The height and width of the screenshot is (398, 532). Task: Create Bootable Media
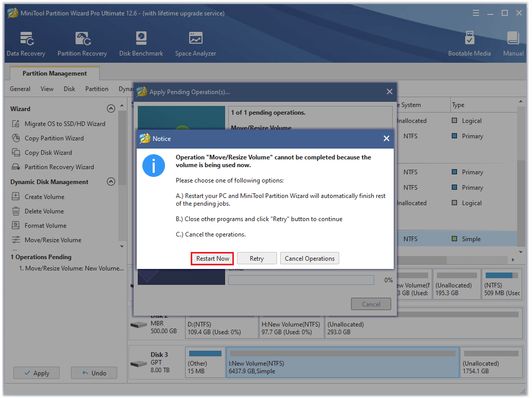pos(469,44)
